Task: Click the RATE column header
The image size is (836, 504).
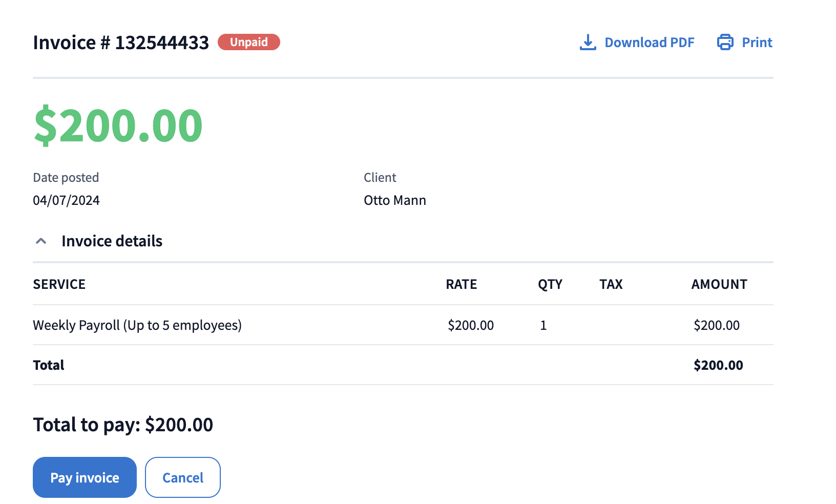Action: tap(461, 284)
